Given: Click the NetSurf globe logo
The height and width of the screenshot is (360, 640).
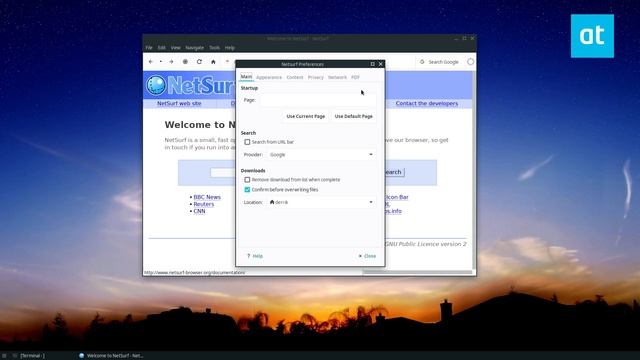Looking at the screenshot, I should [156, 85].
